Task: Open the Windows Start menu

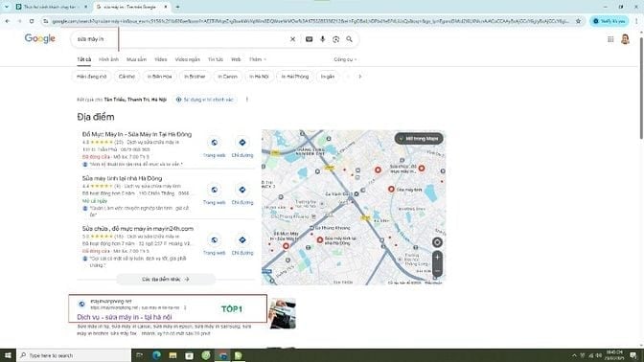Action: point(8,355)
